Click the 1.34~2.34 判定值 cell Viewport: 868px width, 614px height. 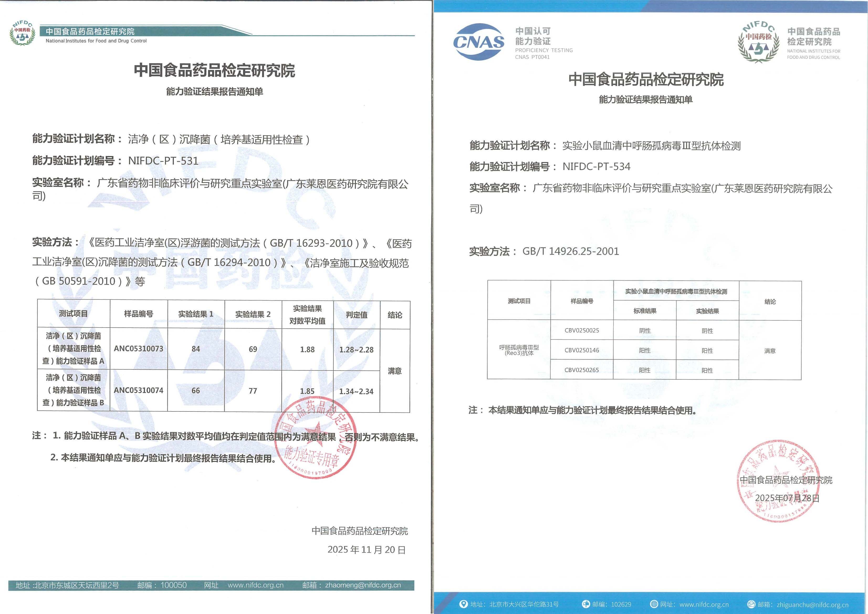pyautogui.click(x=356, y=391)
